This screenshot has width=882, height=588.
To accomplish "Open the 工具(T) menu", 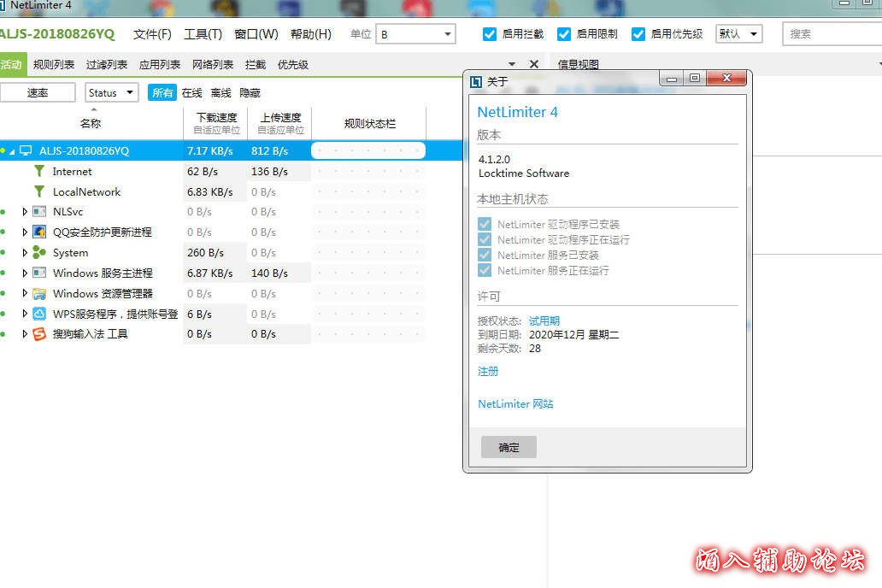I will 203,34.
